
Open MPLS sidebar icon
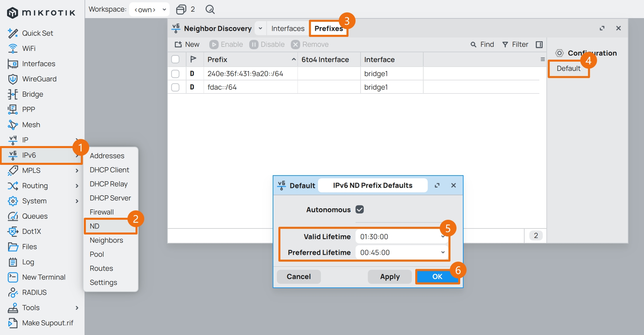pyautogui.click(x=13, y=171)
